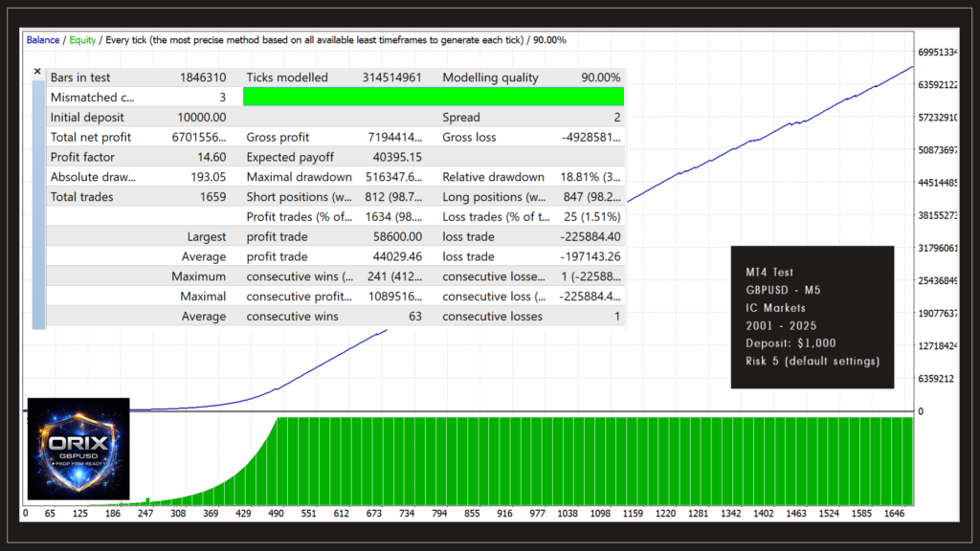This screenshot has height=551, width=980.
Task: Select the "Ticks modelled" label
Action: pyautogui.click(x=287, y=77)
